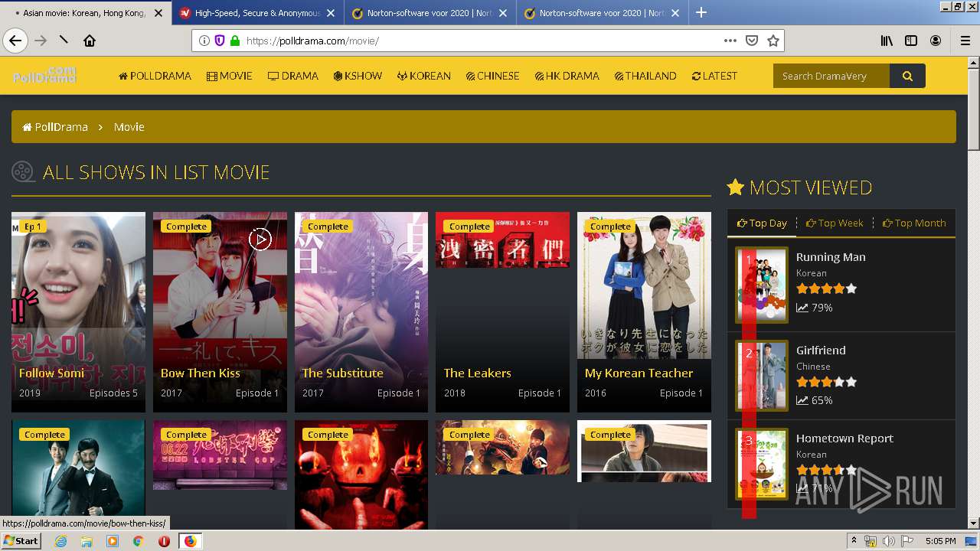Screen dimensions: 980x551
Task: Open The Substitute movie card
Action: (x=361, y=312)
